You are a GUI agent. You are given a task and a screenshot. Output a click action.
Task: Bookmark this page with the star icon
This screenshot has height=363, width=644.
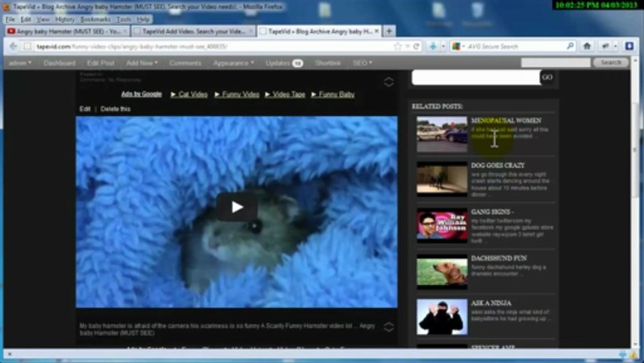coord(398,46)
